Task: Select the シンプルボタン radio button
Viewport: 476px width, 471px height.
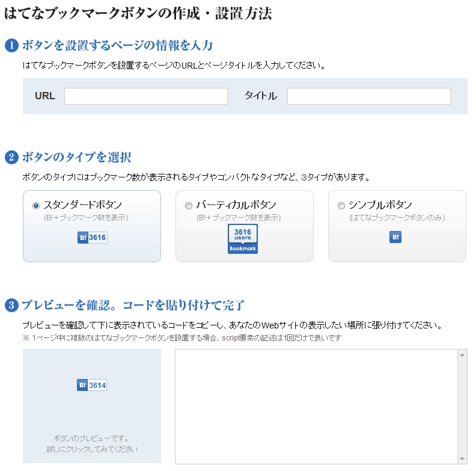Action: pyautogui.click(x=341, y=206)
